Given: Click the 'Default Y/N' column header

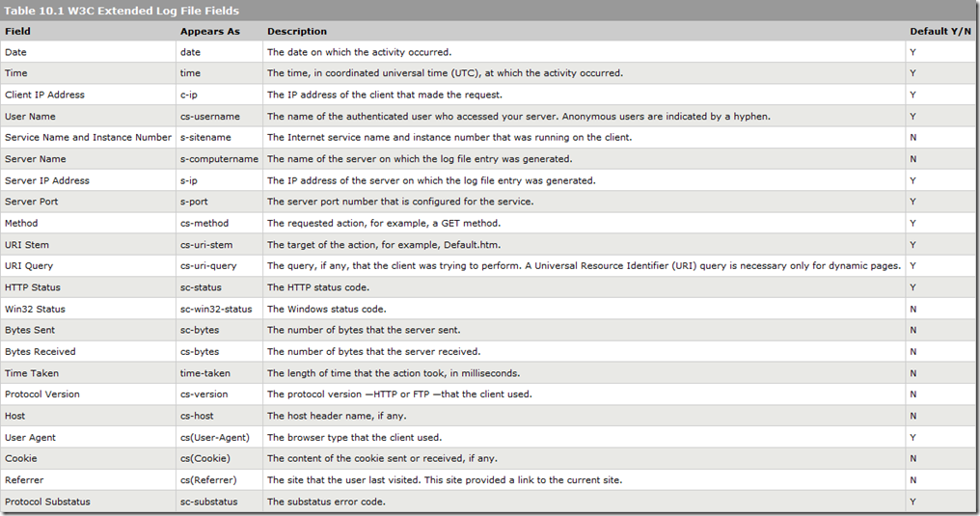Looking at the screenshot, I should point(940,31).
